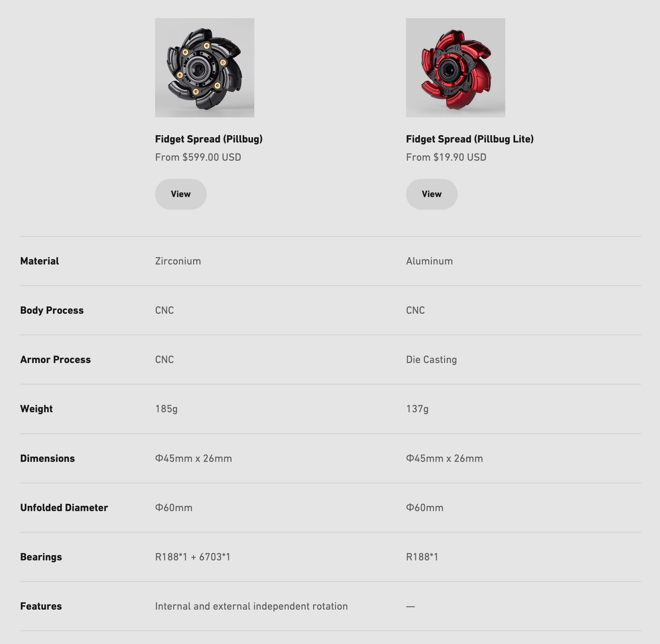Click the Bearings row label

(41, 557)
